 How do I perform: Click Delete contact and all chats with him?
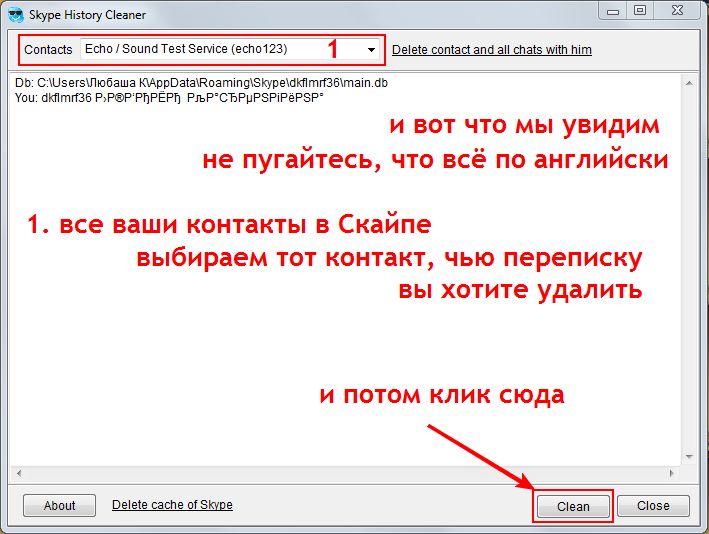pos(492,50)
